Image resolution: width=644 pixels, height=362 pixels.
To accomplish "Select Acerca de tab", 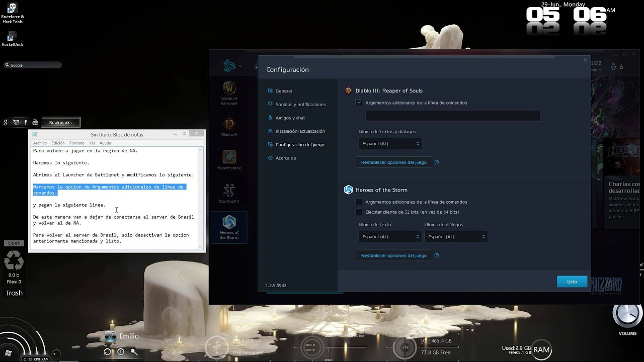I will 285,158.
